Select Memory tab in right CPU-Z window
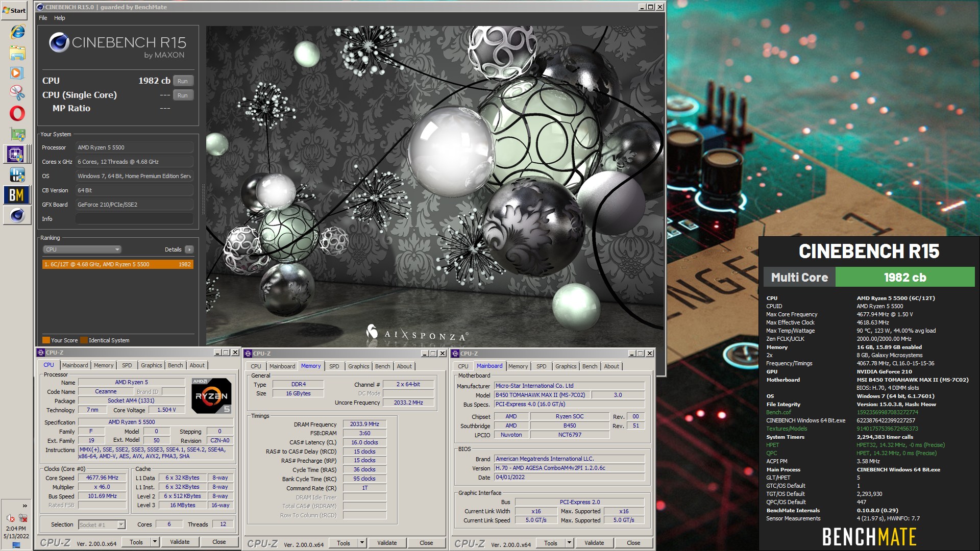Viewport: 980px width, 551px height. pos(518,366)
